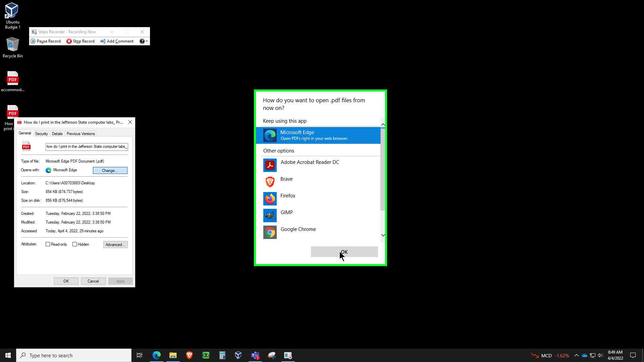This screenshot has height=362, width=644.
Task: Click the OneDrive tray icon
Action: click(585, 355)
